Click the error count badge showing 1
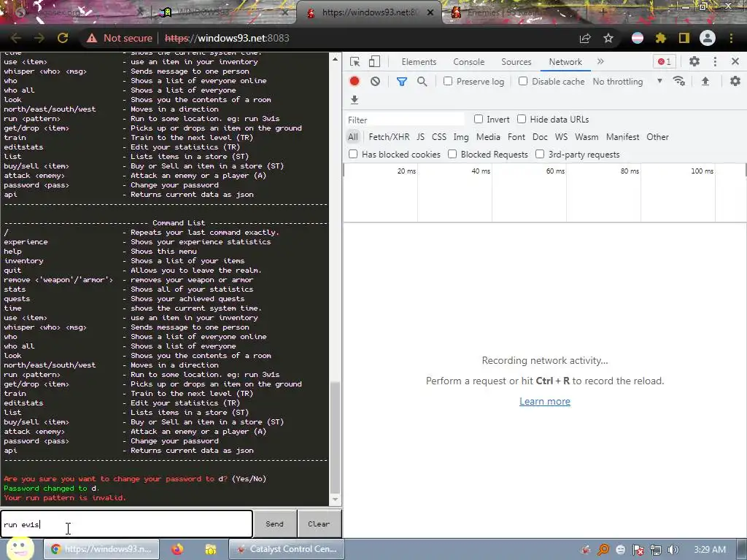The height and width of the screenshot is (560, 747). click(x=664, y=61)
